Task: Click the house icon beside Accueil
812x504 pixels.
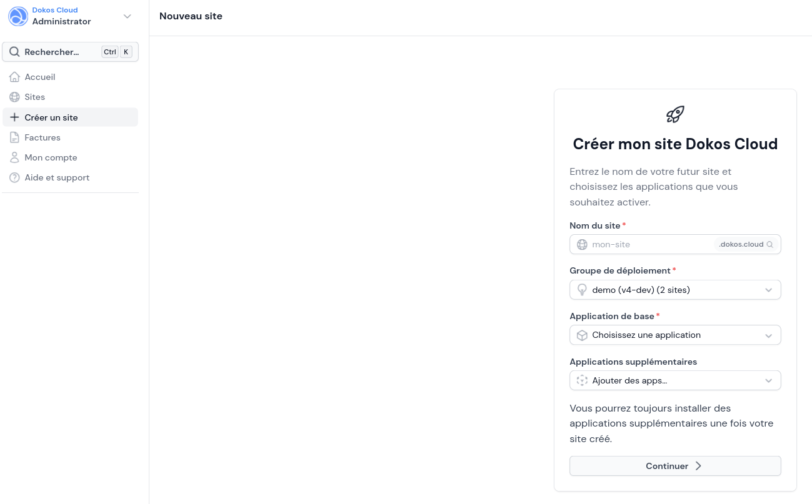Action: (14, 77)
